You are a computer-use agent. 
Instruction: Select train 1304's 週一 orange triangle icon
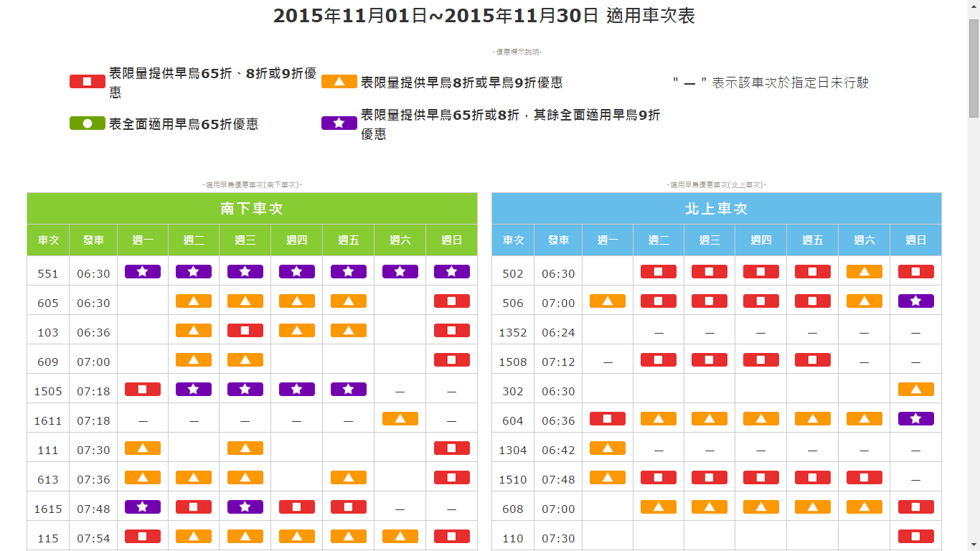point(608,448)
